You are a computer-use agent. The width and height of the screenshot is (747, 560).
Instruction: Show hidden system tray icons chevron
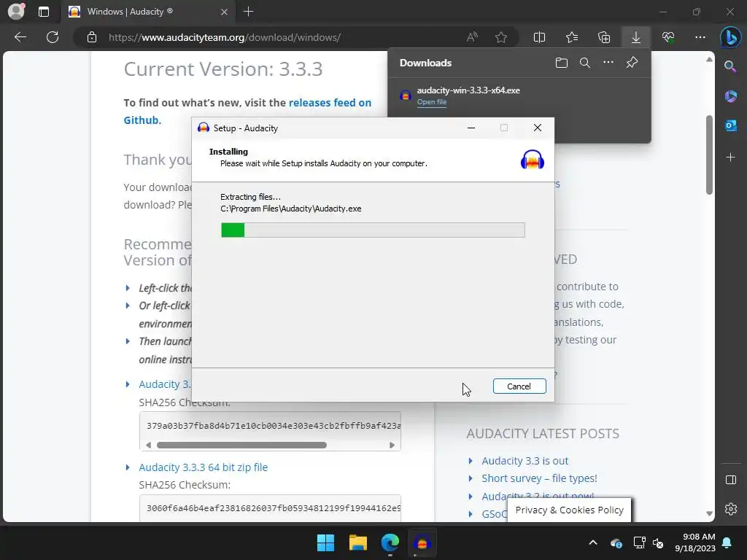pos(593,542)
